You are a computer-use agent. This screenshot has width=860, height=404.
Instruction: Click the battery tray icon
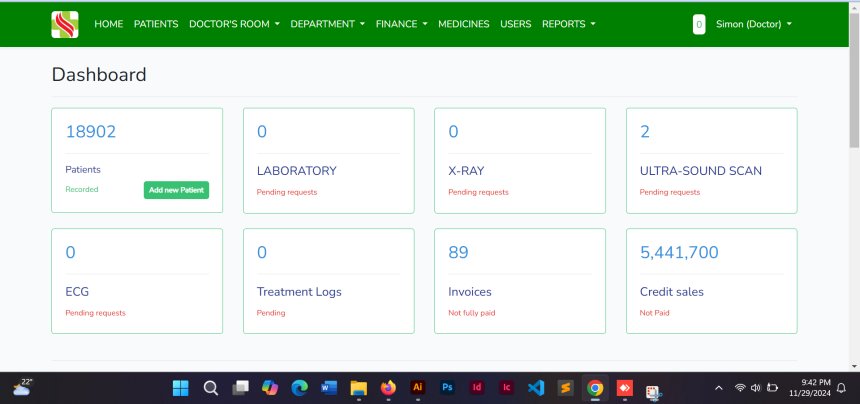[x=772, y=388]
